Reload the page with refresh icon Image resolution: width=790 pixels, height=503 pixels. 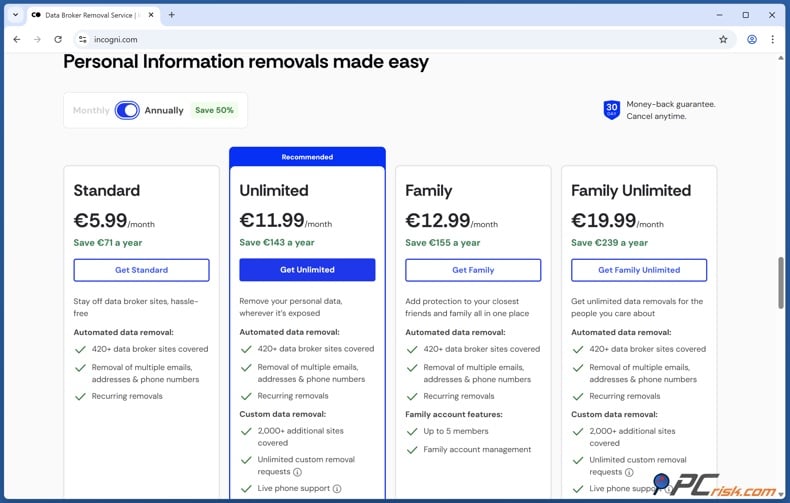point(58,39)
